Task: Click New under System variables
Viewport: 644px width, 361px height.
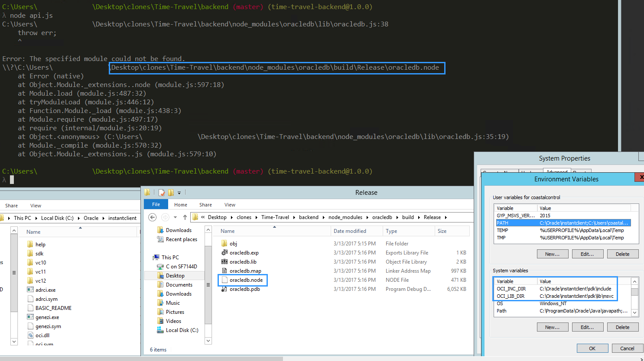Action: pos(552,327)
